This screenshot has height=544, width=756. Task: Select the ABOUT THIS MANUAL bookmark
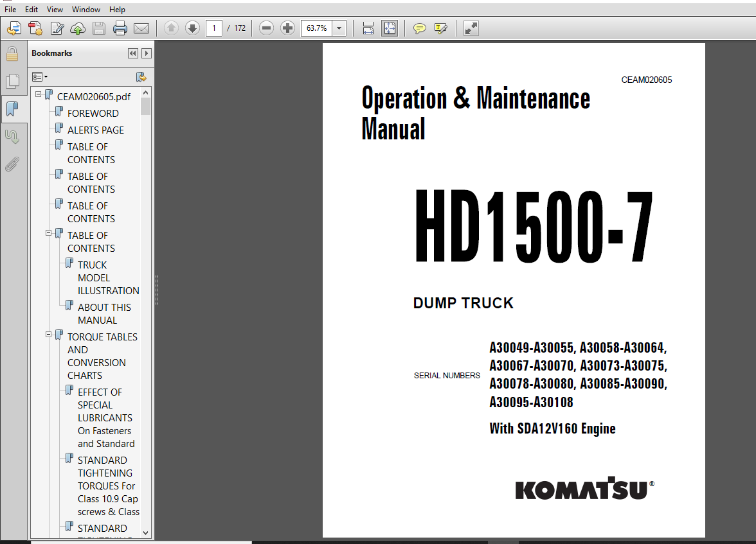104,313
